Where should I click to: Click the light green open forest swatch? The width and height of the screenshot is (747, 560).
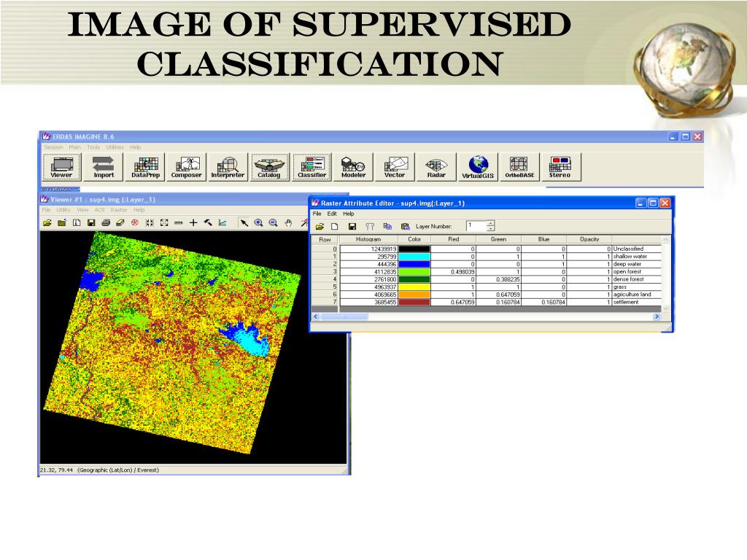click(x=414, y=272)
